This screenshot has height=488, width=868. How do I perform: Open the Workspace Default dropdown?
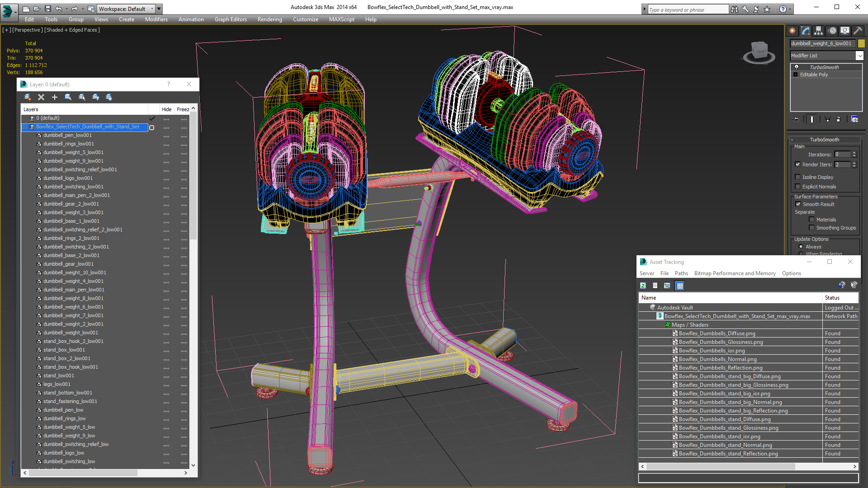(x=126, y=9)
